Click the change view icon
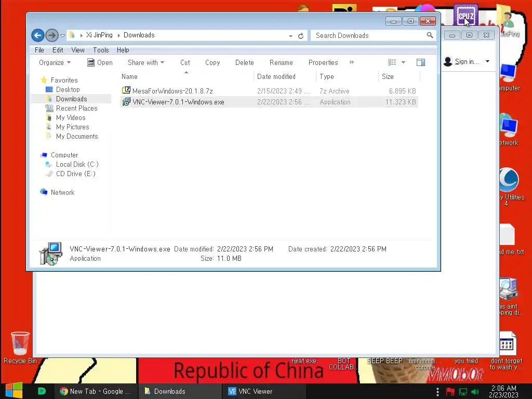The image size is (532, 399). pyautogui.click(x=392, y=62)
